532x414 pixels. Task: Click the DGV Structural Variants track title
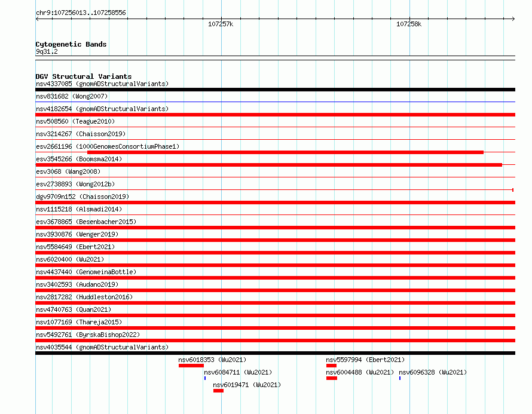84,76
